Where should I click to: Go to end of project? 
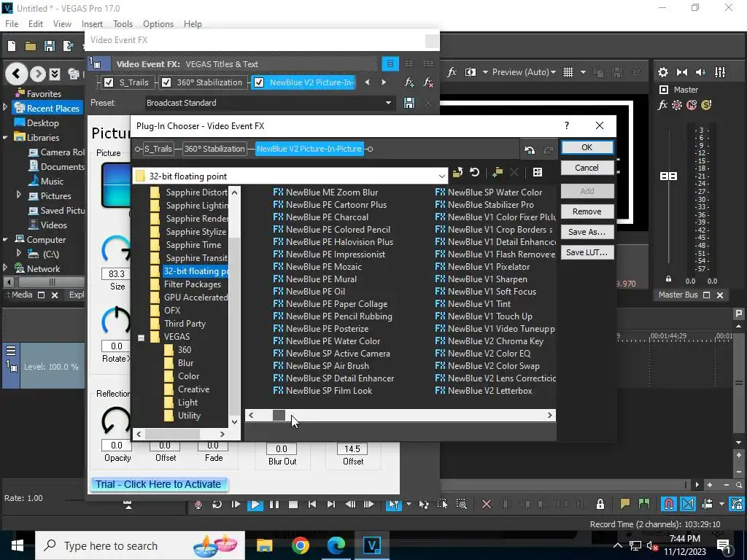point(331,505)
